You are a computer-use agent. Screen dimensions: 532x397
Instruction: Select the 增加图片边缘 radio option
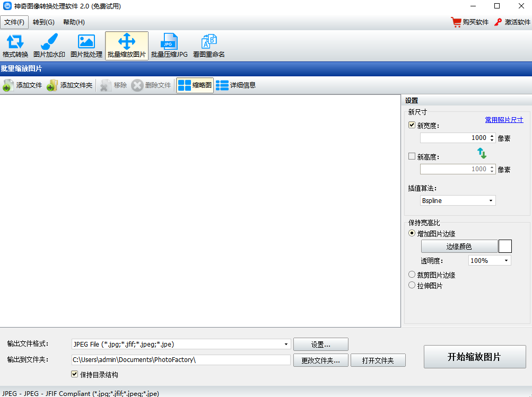click(x=412, y=233)
